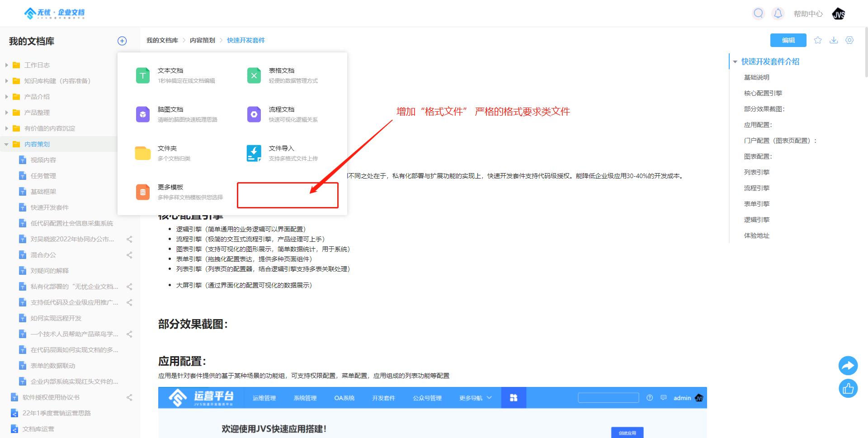The height and width of the screenshot is (438, 868).
Task: Open 低代码配置社会信息采集系统 document
Action: pyautogui.click(x=71, y=223)
